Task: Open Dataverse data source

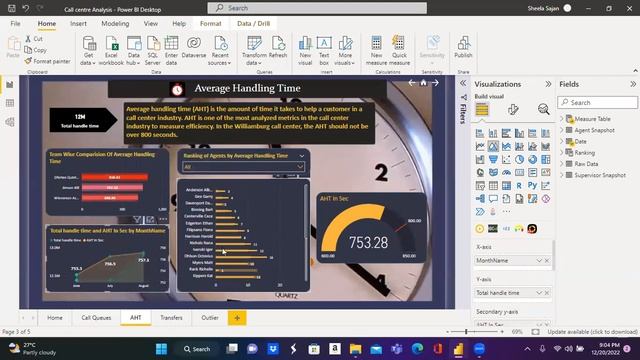Action: [x=193, y=47]
